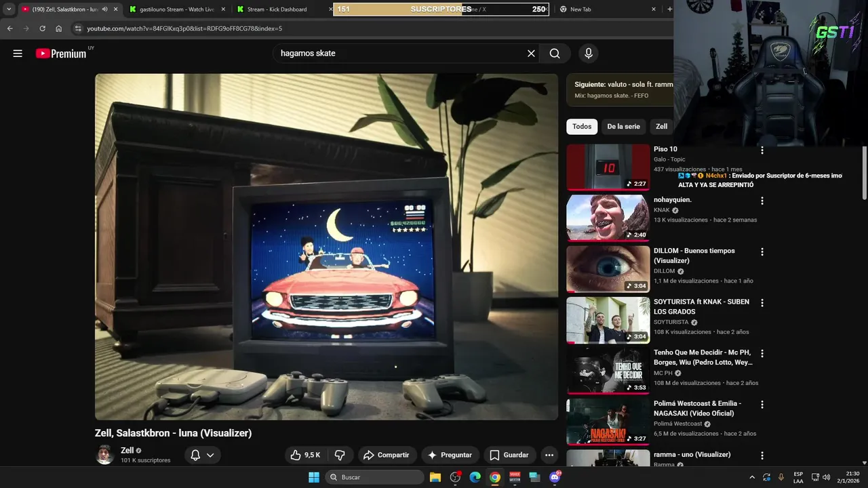868x488 pixels.
Task: Select the Zell filter chip
Action: pyautogui.click(x=661, y=126)
